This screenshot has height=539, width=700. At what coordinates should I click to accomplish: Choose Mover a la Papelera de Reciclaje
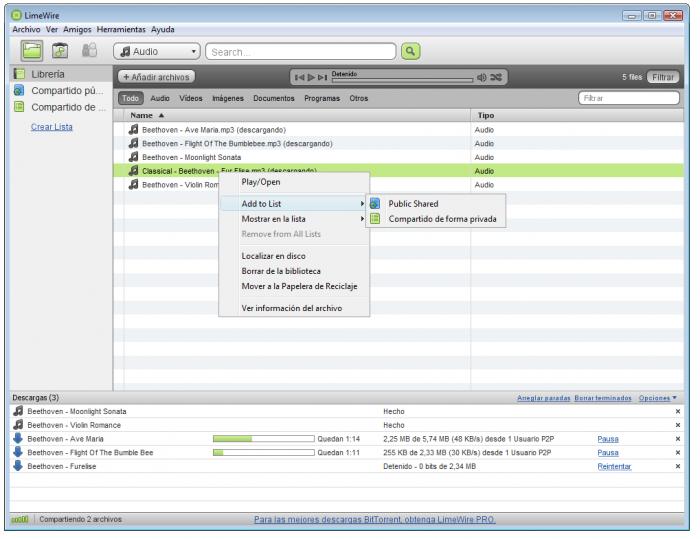(x=299, y=286)
